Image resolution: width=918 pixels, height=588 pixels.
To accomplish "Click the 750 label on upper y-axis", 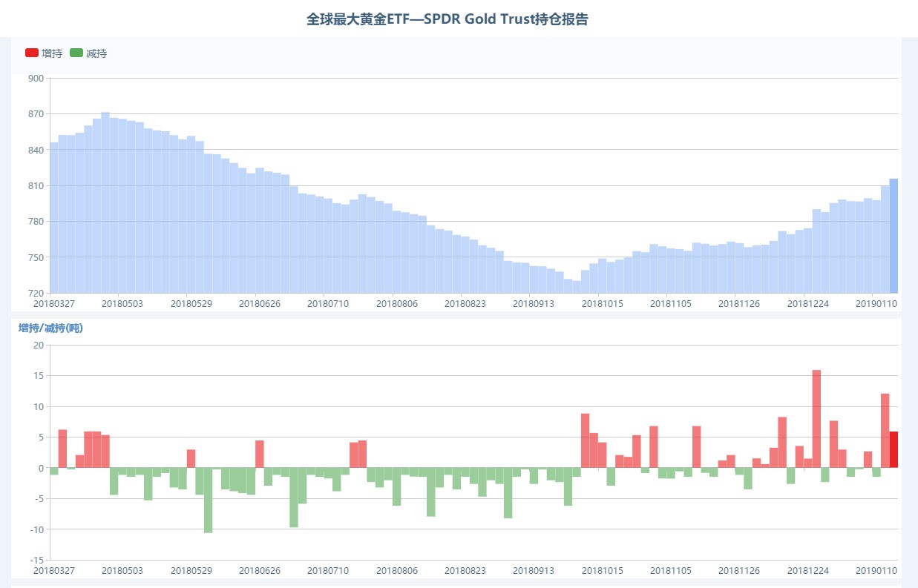I will pyautogui.click(x=36, y=257).
